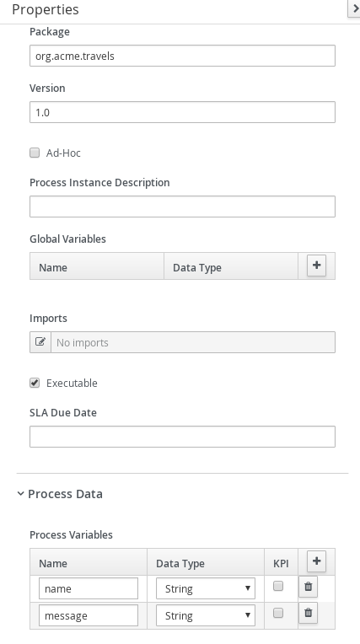Viewport: 360px width, 644px height.
Task: Open Data Type dropdown for name variable
Action: 206,588
